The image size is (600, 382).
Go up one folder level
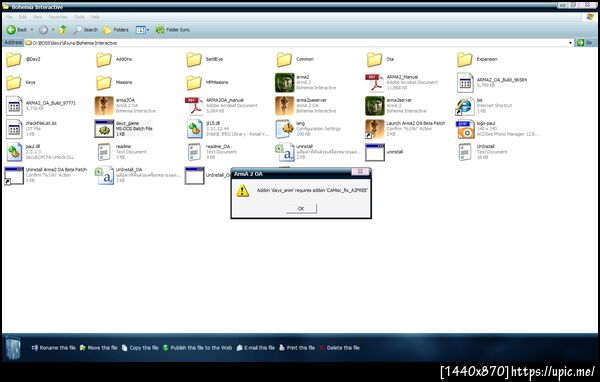coord(63,29)
